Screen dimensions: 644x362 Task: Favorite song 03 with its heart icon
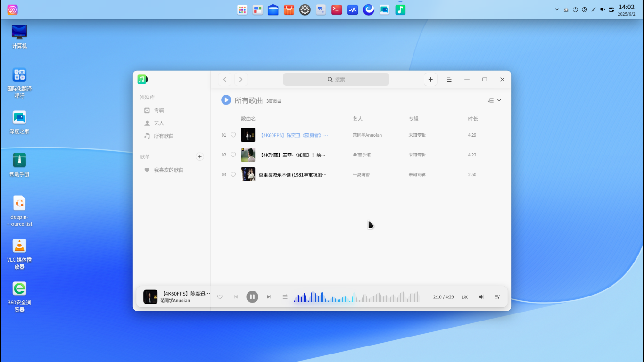click(233, 175)
